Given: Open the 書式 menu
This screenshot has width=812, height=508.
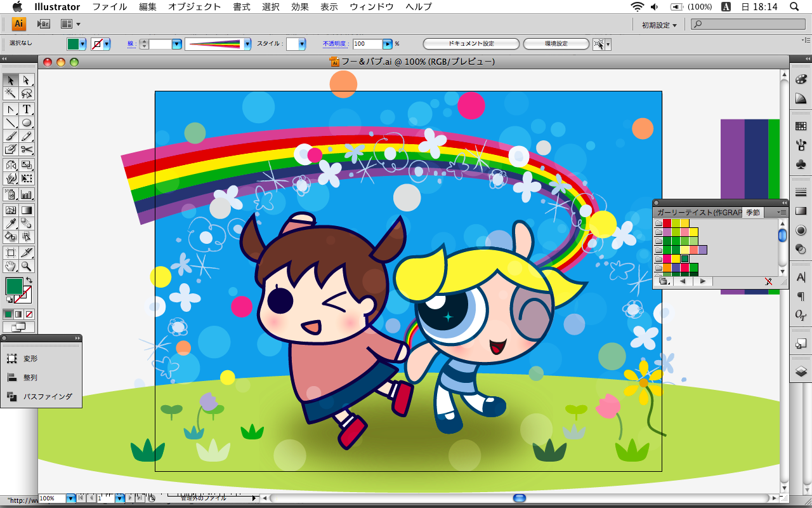Looking at the screenshot, I should click(x=242, y=7).
